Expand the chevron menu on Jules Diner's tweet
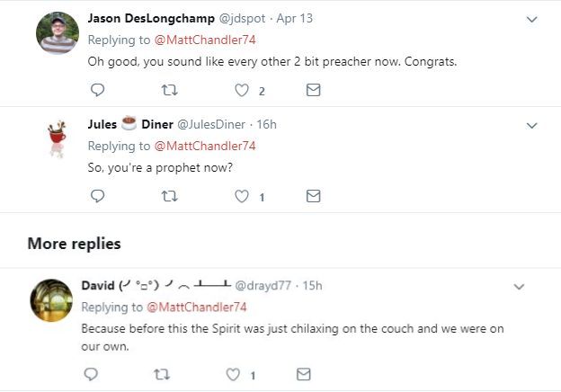The height and width of the screenshot is (392, 561). click(530, 125)
